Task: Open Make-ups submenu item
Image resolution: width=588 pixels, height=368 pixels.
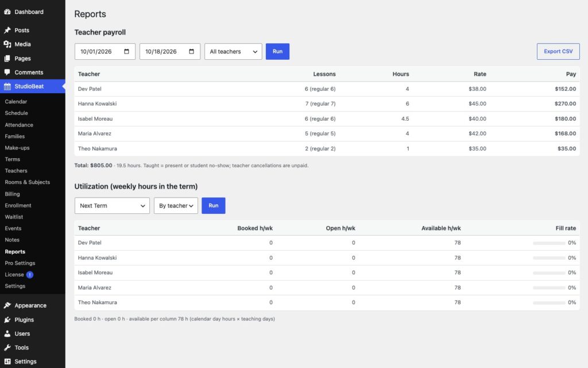Action: [17, 148]
